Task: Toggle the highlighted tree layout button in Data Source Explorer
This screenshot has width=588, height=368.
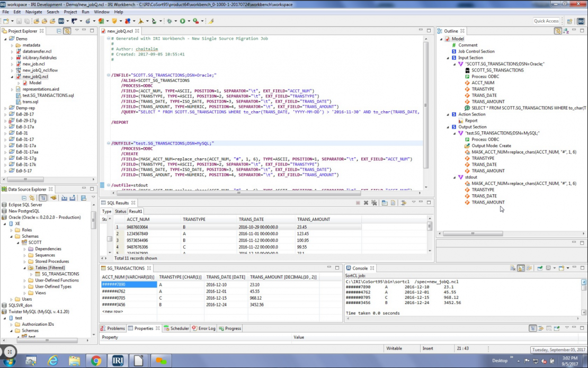Action: click(x=43, y=198)
